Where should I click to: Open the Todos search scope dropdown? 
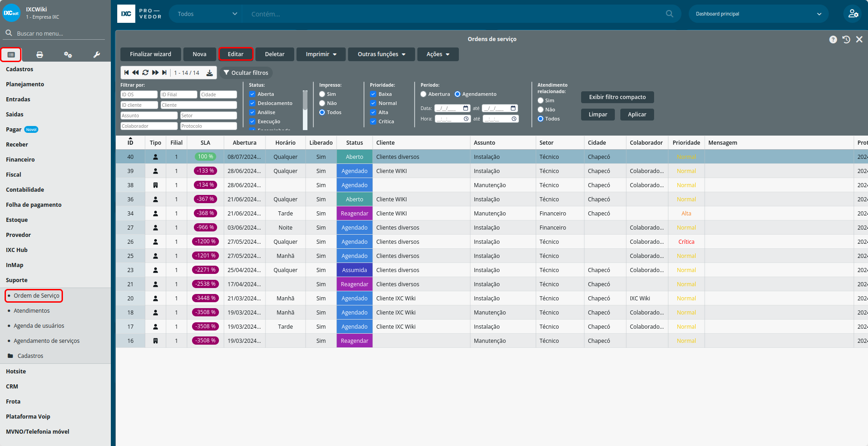coord(207,14)
